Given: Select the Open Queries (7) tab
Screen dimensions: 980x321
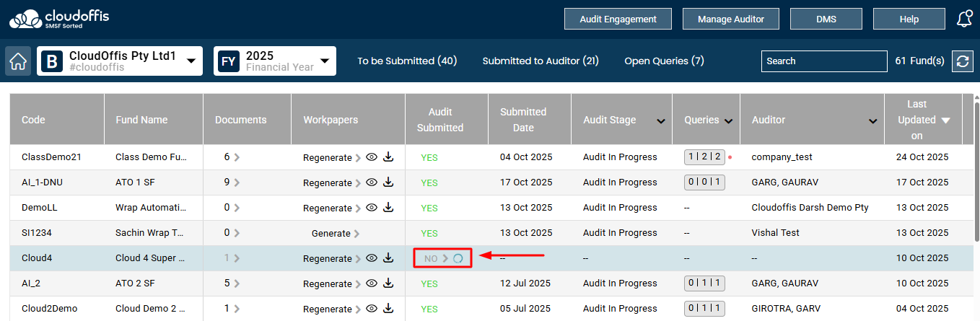Looking at the screenshot, I should click(664, 61).
